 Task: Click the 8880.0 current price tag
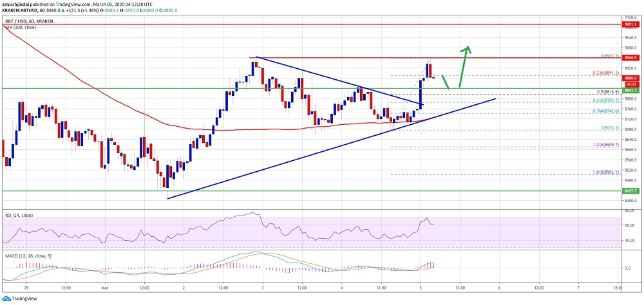[x=630, y=78]
